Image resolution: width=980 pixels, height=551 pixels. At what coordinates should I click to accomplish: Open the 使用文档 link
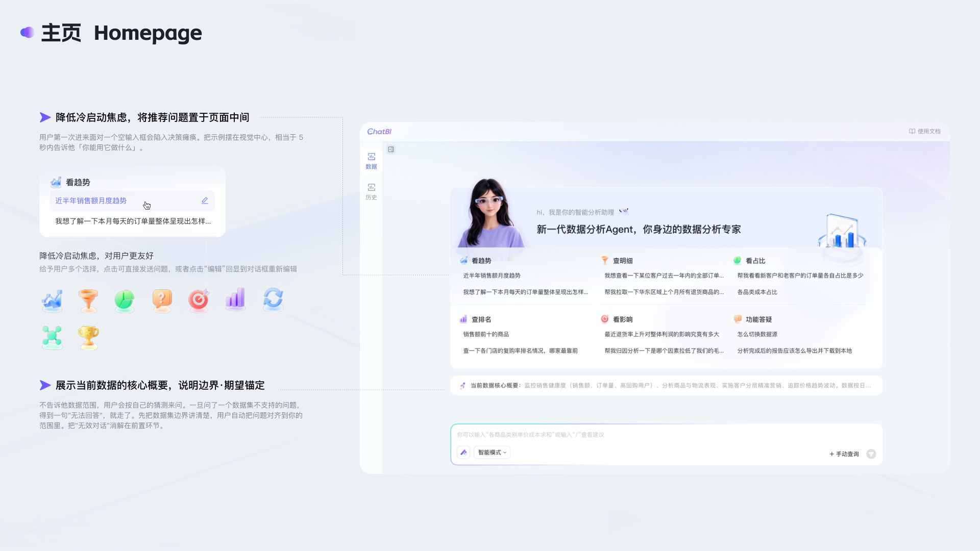[924, 131]
